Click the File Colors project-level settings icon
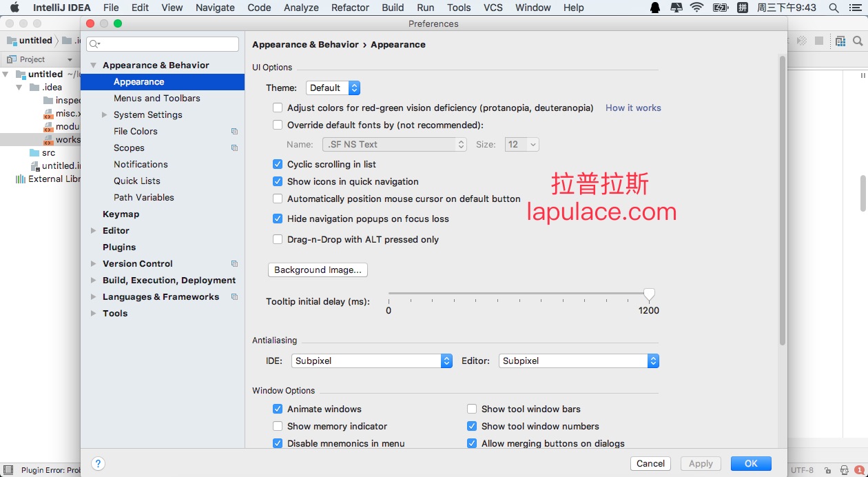 [x=234, y=132]
